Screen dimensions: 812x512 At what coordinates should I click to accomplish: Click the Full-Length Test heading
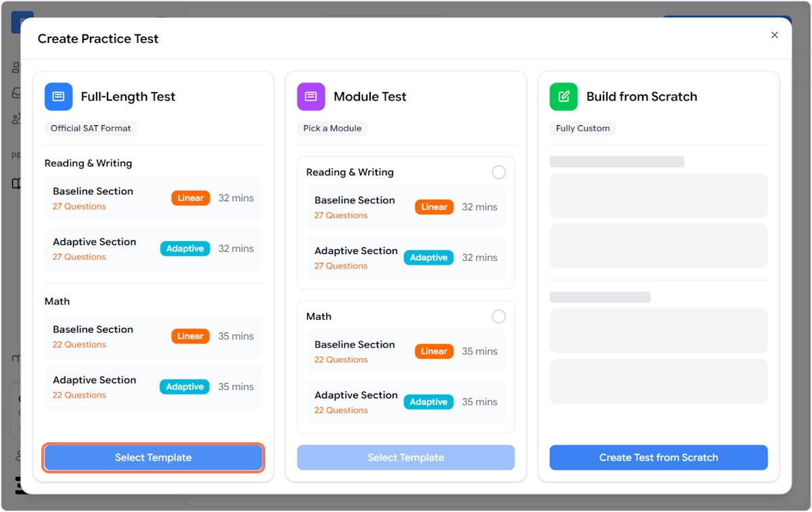click(128, 97)
